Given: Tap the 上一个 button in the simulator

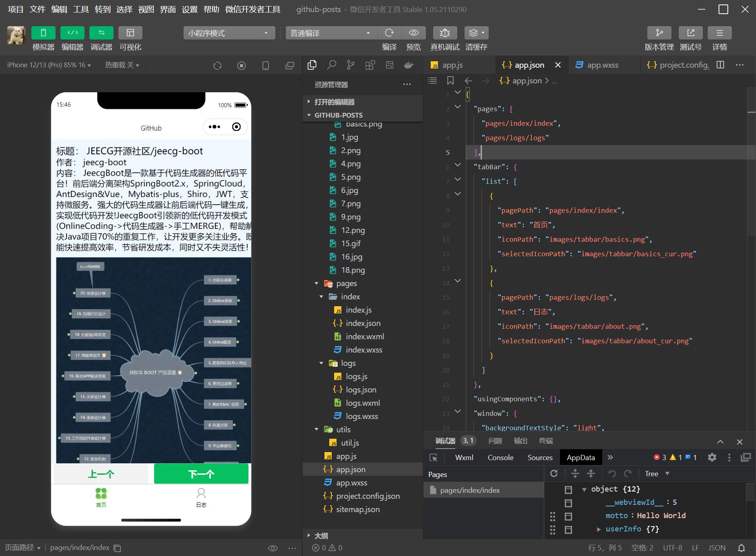Looking at the screenshot, I should pos(101,473).
